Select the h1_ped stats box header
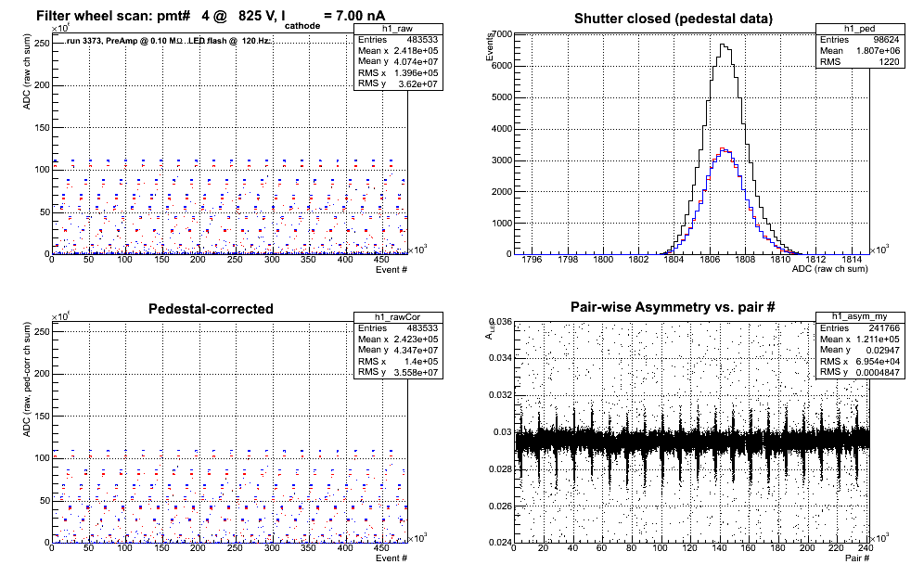924x577 pixels. (x=860, y=29)
